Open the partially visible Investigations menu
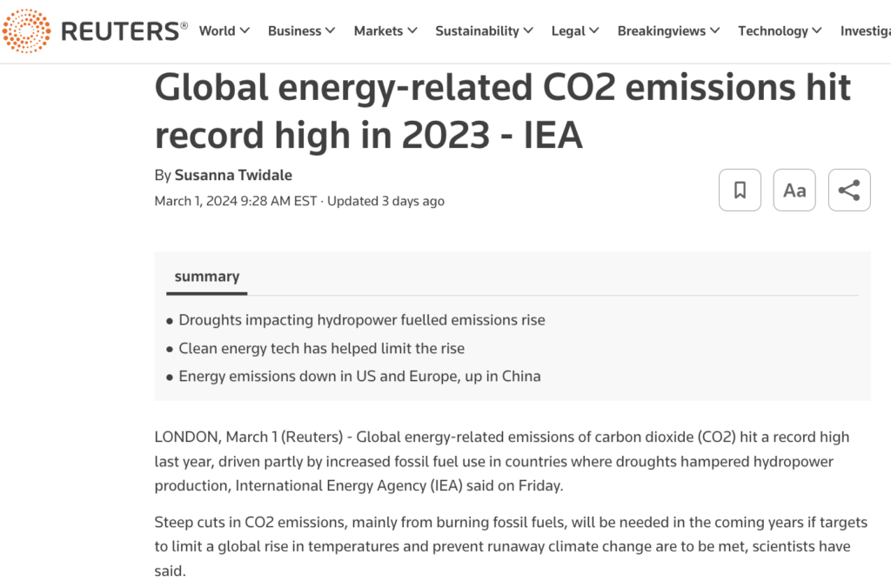 (x=866, y=30)
